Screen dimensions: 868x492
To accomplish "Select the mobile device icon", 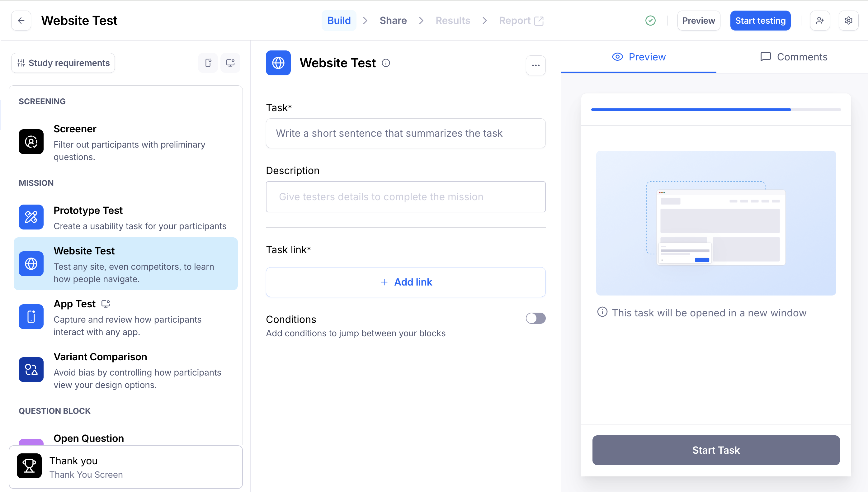I will [208, 63].
